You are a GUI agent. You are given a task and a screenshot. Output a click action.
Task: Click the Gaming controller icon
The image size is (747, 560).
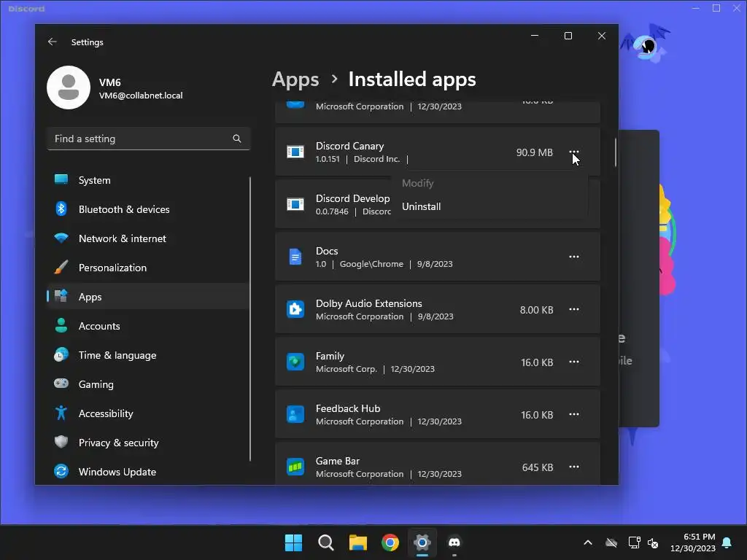(61, 384)
